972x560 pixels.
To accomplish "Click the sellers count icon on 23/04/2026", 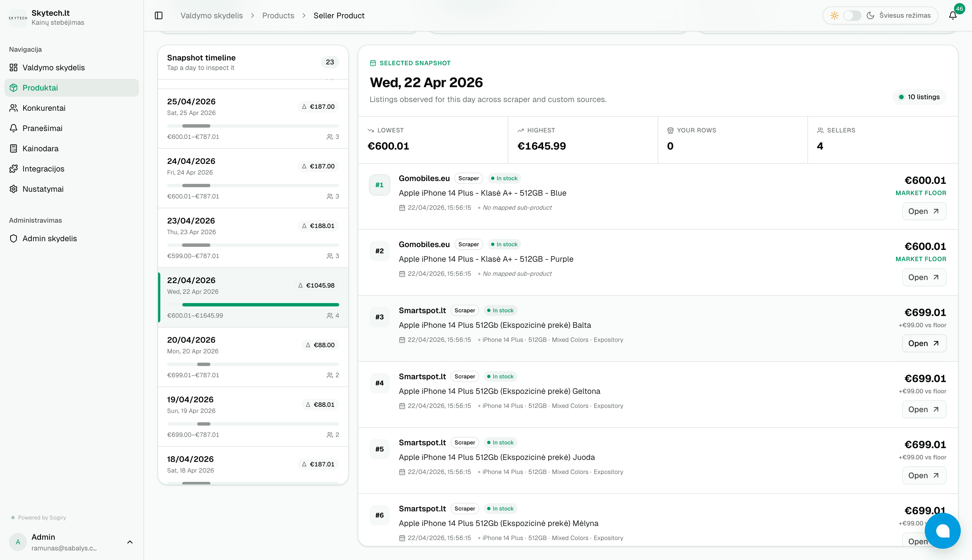I will tap(330, 256).
